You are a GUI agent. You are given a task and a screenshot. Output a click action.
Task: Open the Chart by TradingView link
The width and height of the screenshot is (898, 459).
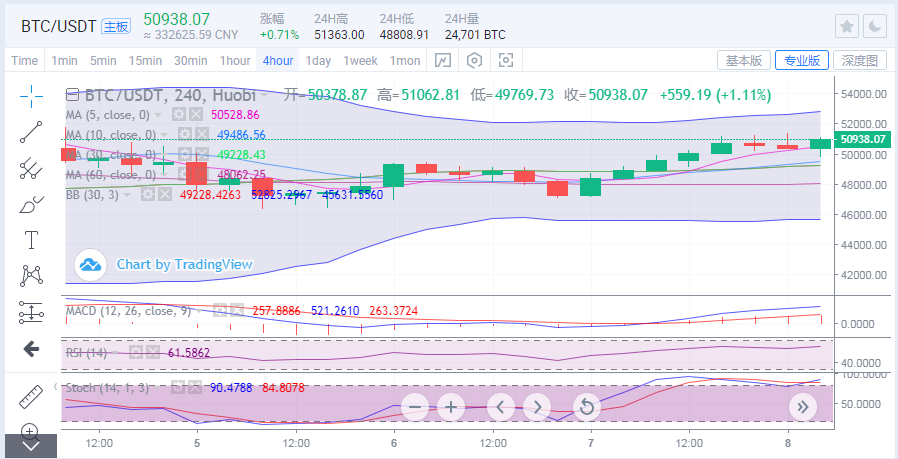pos(184,264)
